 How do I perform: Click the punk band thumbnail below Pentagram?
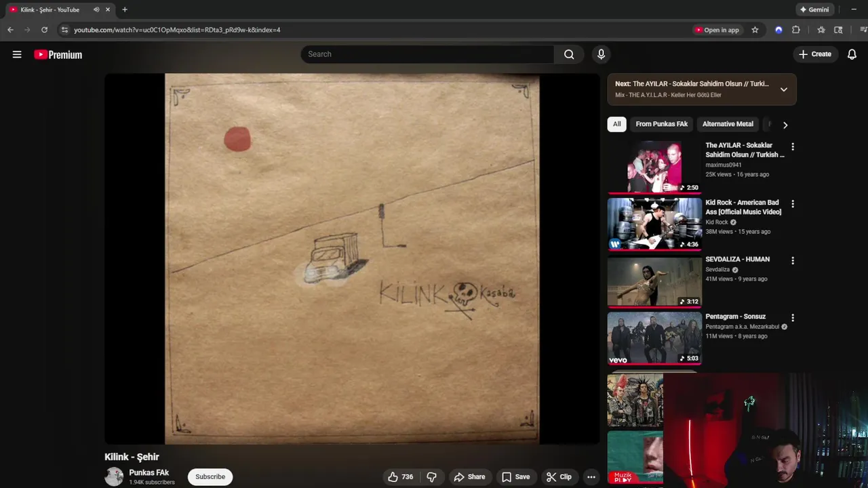click(635, 400)
